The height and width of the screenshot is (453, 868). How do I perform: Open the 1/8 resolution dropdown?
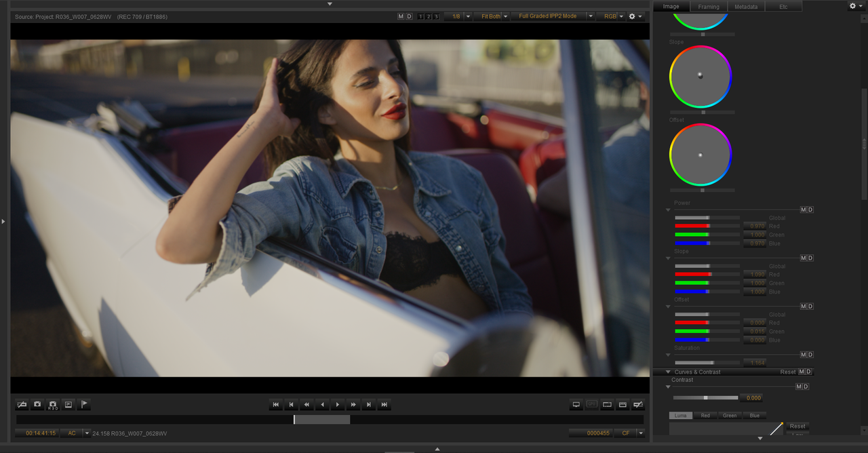[468, 16]
